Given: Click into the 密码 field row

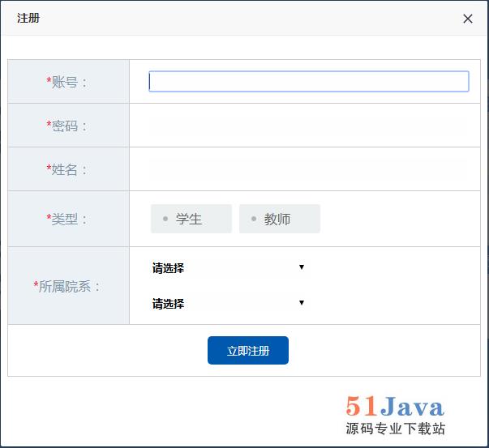Looking at the screenshot, I should click(x=308, y=126).
